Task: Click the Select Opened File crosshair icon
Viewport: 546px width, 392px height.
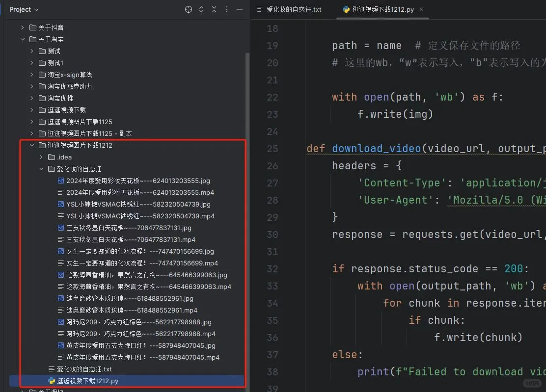Action: pyautogui.click(x=189, y=9)
